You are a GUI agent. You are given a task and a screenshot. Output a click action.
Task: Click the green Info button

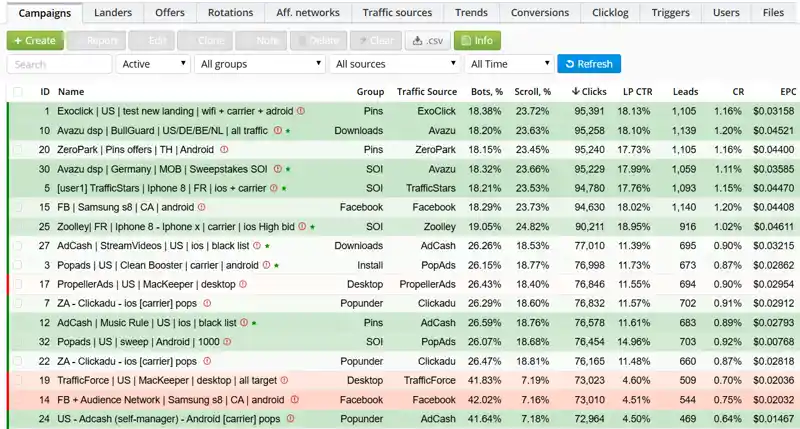coord(477,40)
